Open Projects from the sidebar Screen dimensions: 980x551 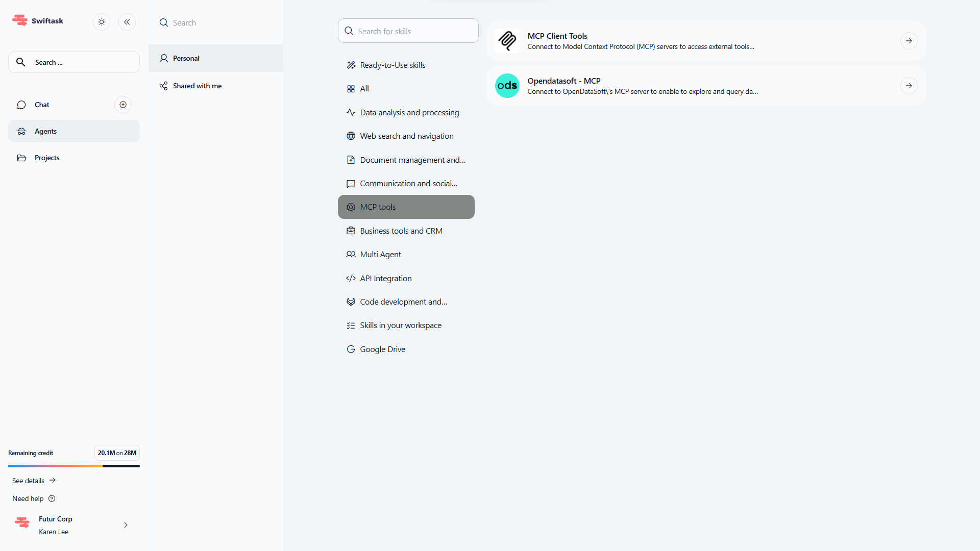(47, 158)
